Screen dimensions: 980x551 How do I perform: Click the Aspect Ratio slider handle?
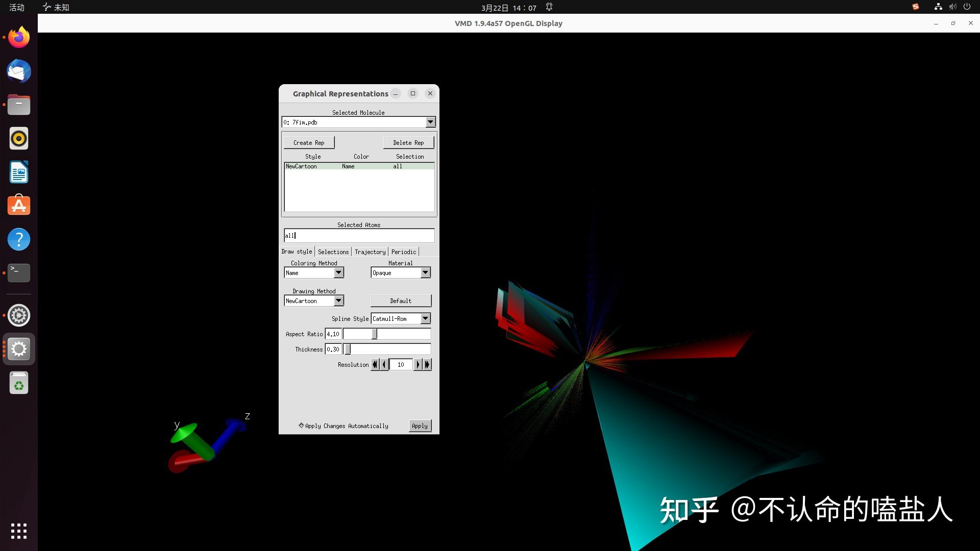[374, 334]
